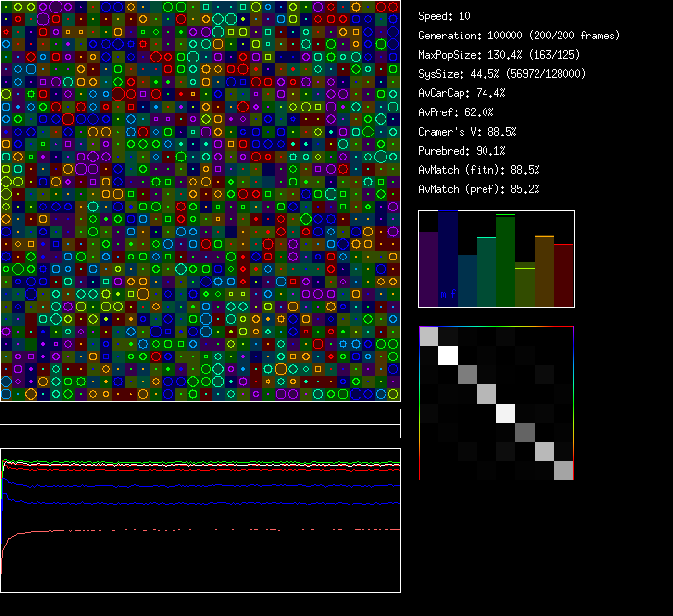The width and height of the screenshot is (673, 616).
Task: Click the orange-topped brown histogram bar
Action: [x=544, y=271]
